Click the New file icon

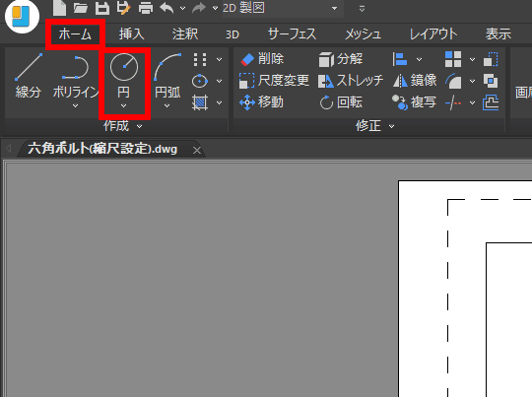pos(59,8)
